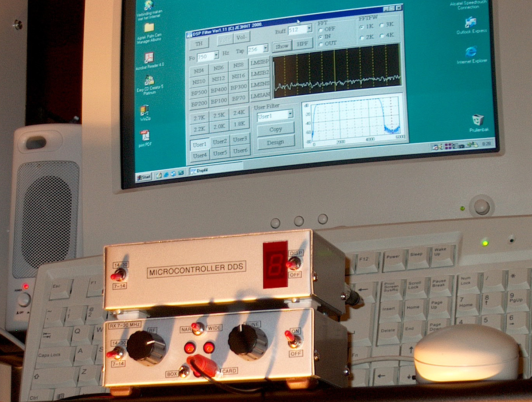This screenshot has height=402, width=532.
Task: Select the LMSB2 filter button
Action: coord(259,73)
